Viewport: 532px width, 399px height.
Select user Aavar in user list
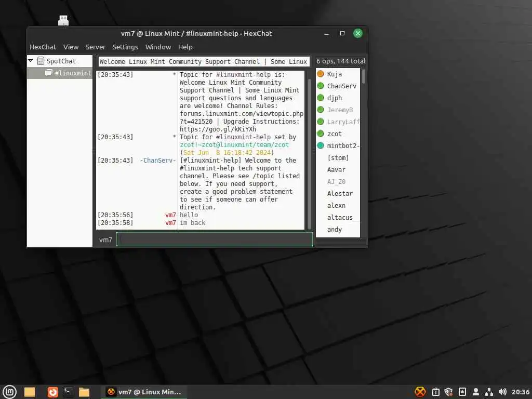[338, 170]
